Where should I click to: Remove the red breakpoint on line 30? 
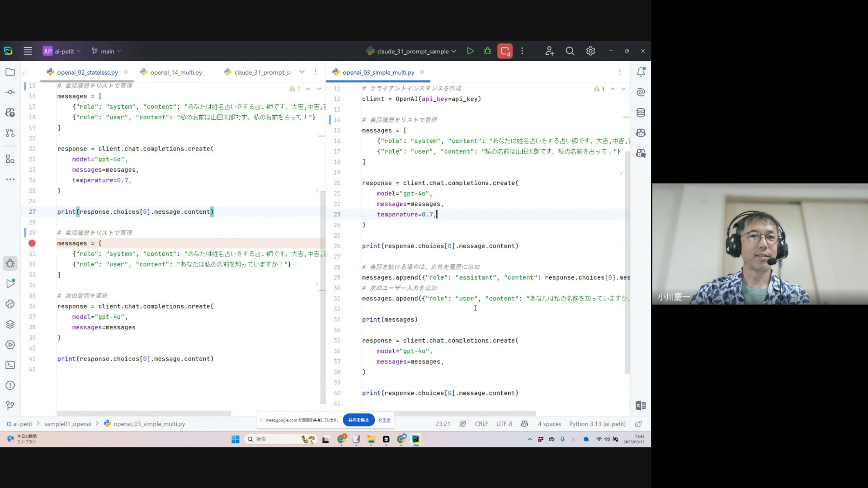point(32,243)
